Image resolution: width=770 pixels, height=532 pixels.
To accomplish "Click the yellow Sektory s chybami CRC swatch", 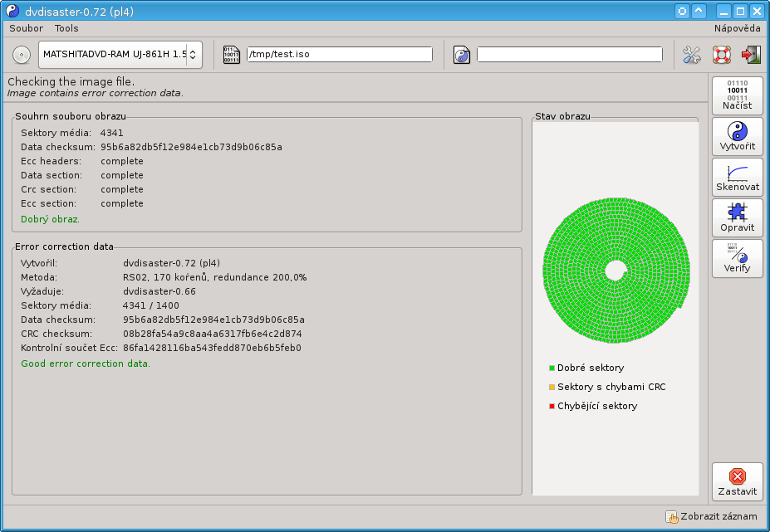I will [x=552, y=388].
